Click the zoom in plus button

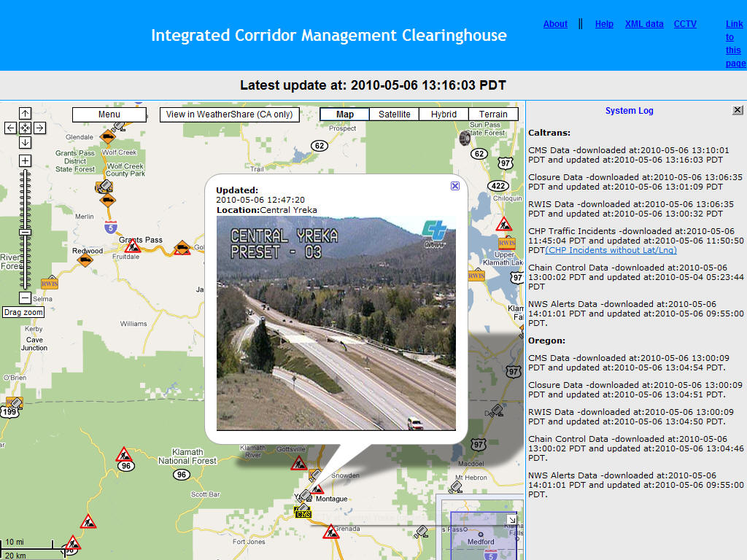click(25, 160)
